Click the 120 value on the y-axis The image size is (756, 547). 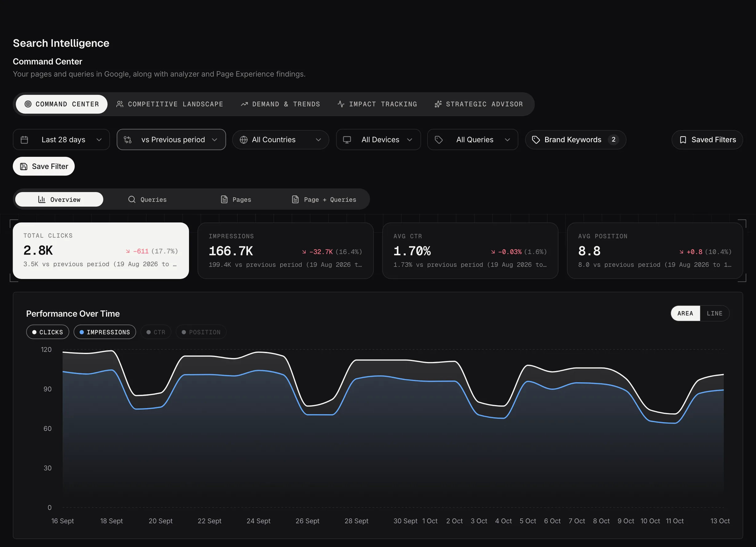coord(46,349)
